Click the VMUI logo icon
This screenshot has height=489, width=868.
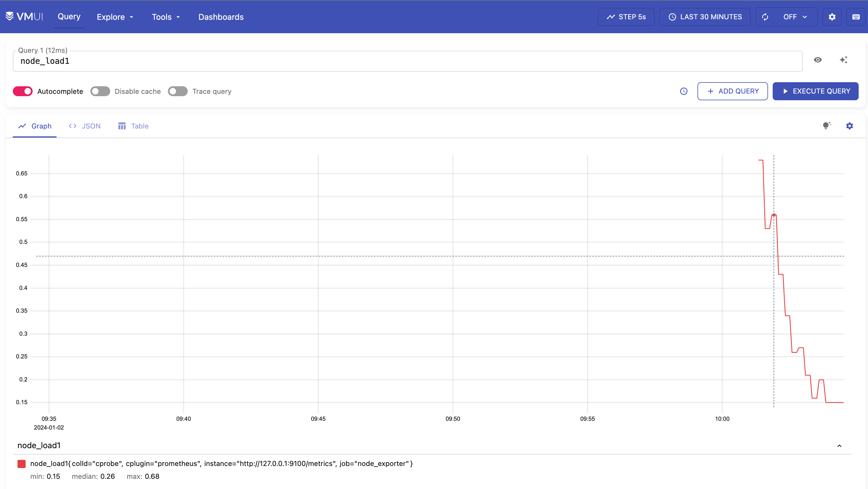(x=9, y=16)
